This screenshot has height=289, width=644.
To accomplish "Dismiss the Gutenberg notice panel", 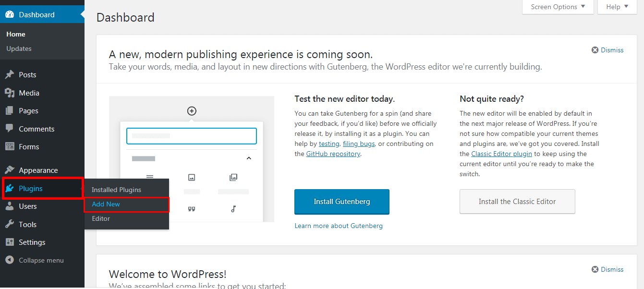I will coord(608,50).
